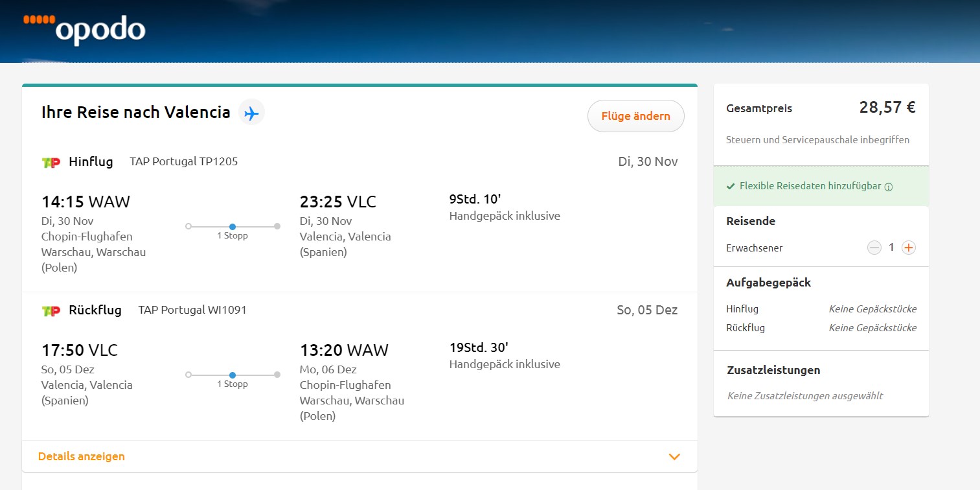Click Handgepäck inklusive under outbound duration
The width and height of the screenshot is (980, 490).
pyautogui.click(x=505, y=216)
